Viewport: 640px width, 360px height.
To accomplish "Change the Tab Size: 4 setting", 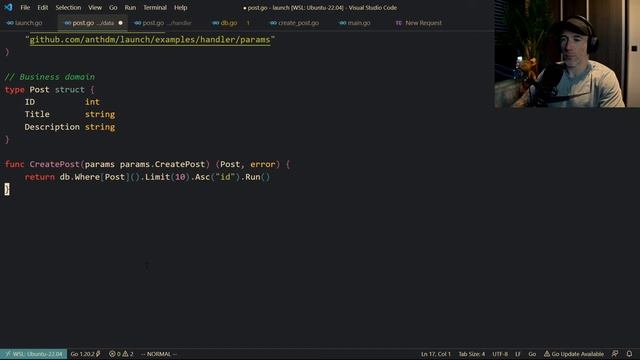I will (x=471, y=354).
